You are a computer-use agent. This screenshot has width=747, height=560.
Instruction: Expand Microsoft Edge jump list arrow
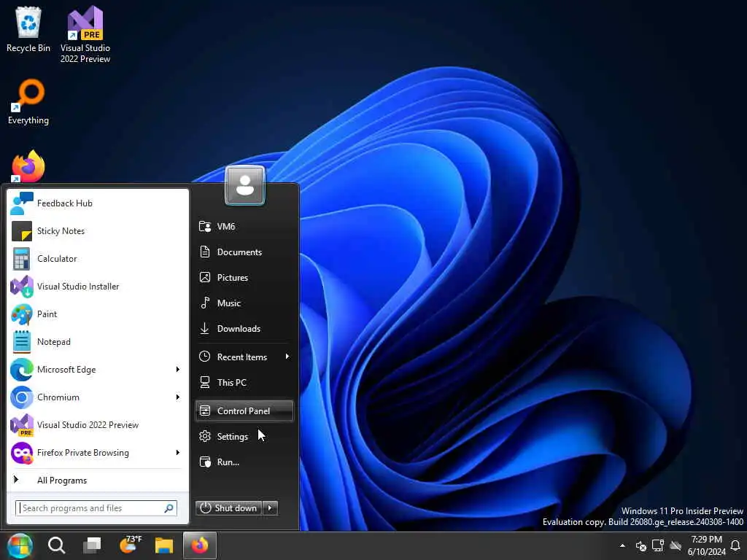[178, 370]
